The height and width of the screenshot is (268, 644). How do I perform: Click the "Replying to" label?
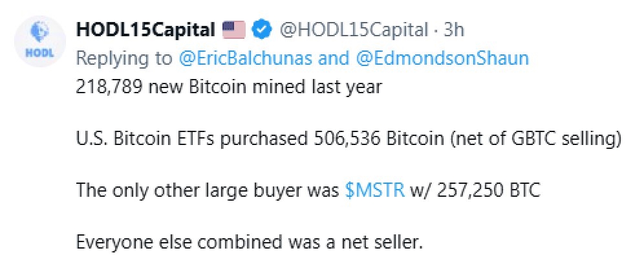[124, 58]
